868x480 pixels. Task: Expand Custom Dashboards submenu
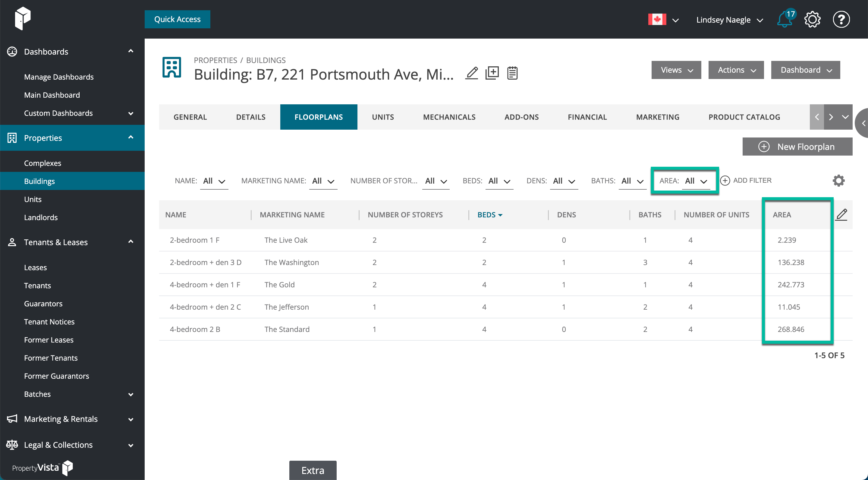(x=131, y=114)
